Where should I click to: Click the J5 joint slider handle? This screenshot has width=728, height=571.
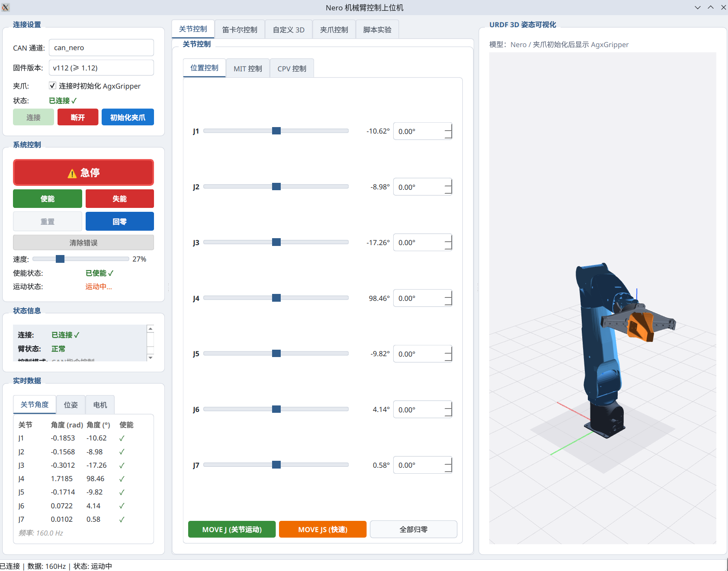(x=276, y=354)
